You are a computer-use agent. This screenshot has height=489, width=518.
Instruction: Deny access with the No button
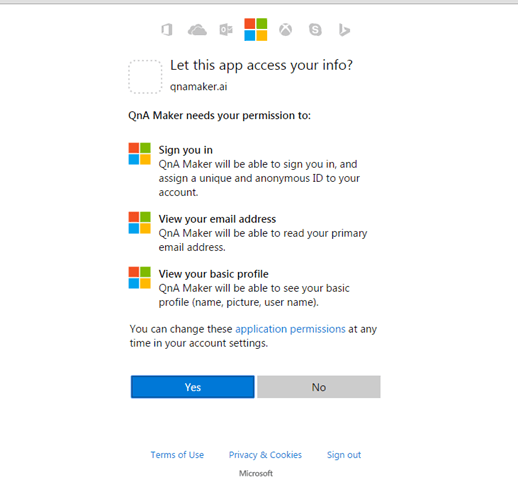pos(319,387)
